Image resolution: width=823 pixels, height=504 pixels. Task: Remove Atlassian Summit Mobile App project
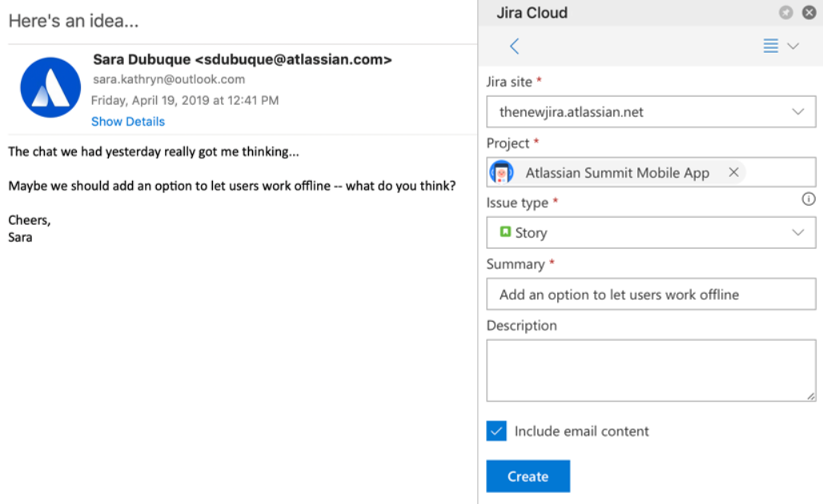(734, 172)
